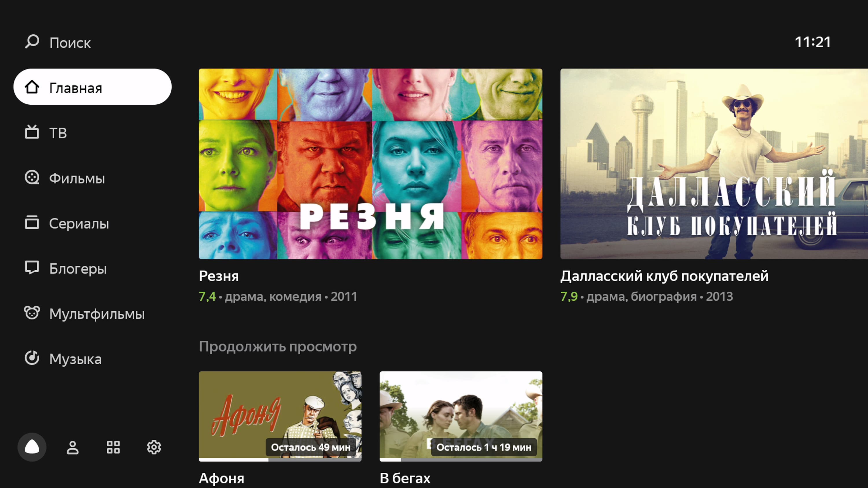Click the Музыка music icon
This screenshot has height=488, width=868.
point(32,358)
